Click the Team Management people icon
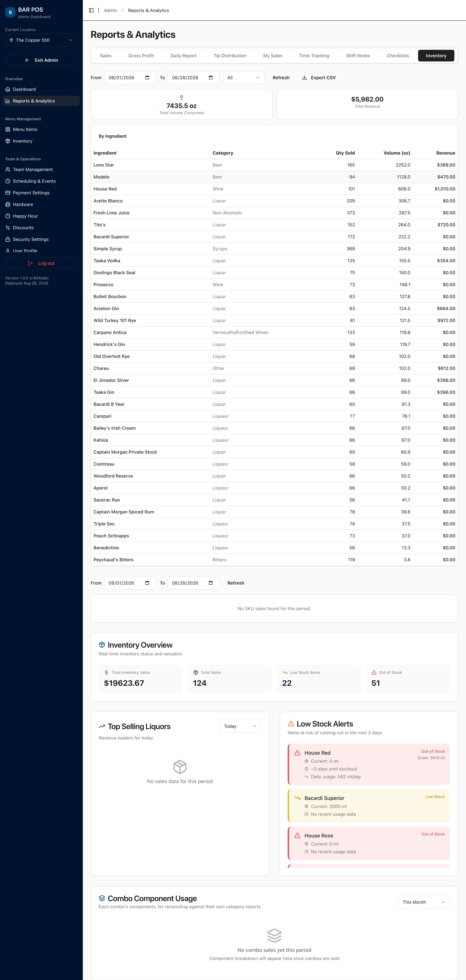Screen dimensions: 466x980 (8, 170)
